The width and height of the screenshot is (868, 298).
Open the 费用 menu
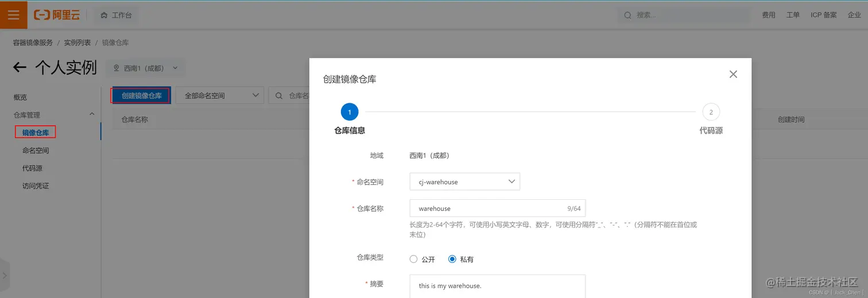[x=768, y=15]
